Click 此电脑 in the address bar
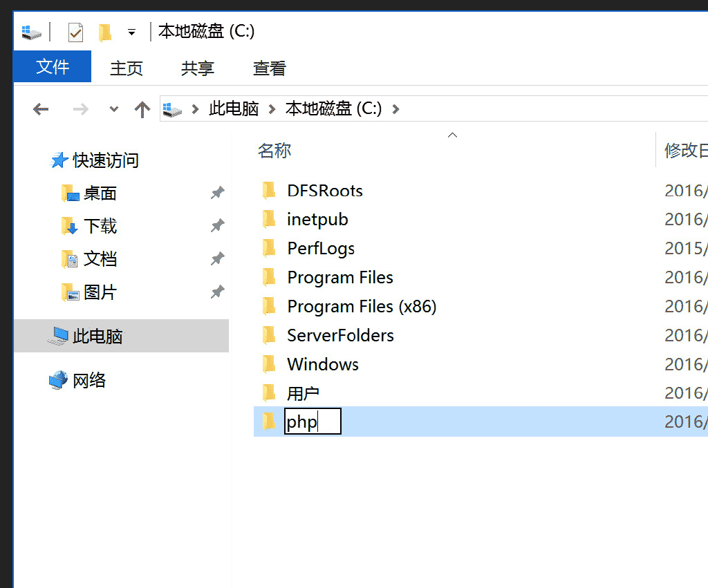 pos(234,108)
